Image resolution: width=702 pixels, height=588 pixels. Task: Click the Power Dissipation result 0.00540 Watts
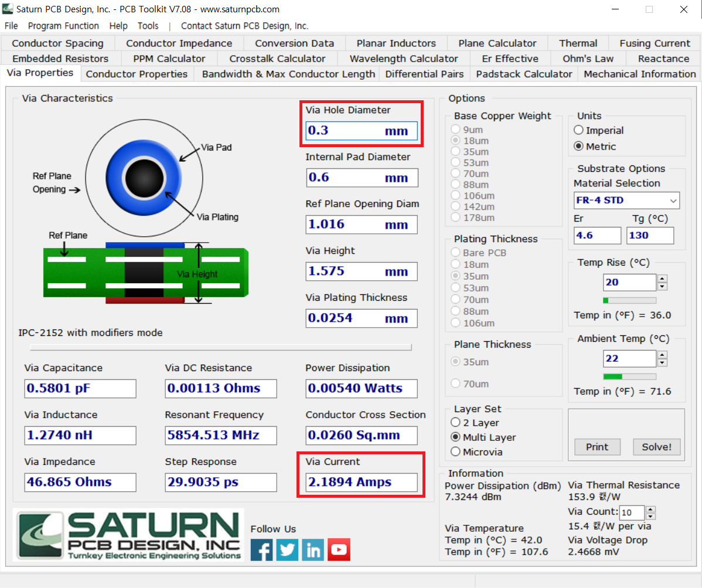pos(362,389)
